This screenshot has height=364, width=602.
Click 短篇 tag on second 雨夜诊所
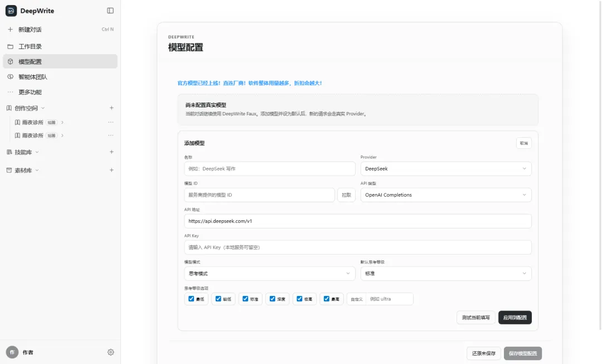click(x=51, y=135)
